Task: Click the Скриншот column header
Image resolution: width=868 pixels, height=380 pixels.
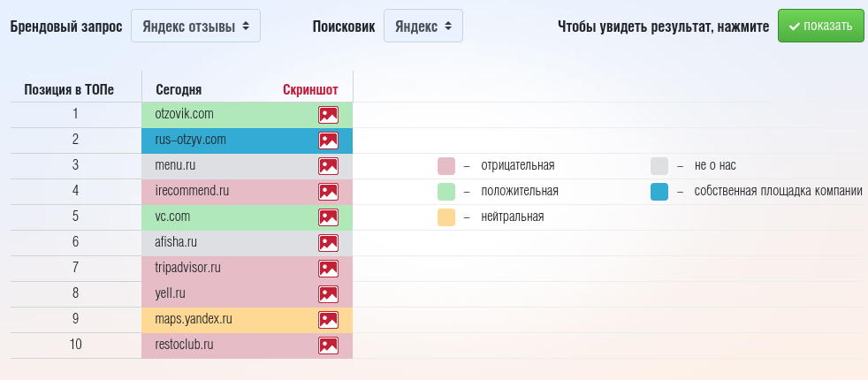Action: pos(310,90)
